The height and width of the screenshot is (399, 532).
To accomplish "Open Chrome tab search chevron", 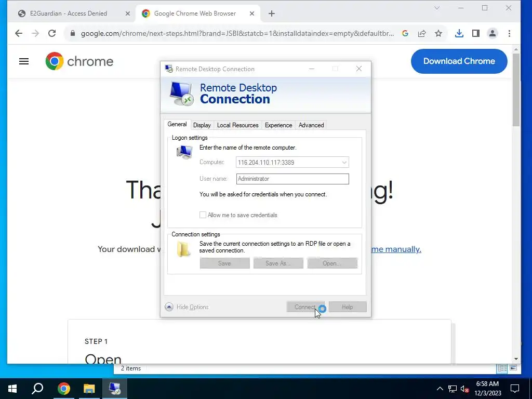I will click(436, 8).
